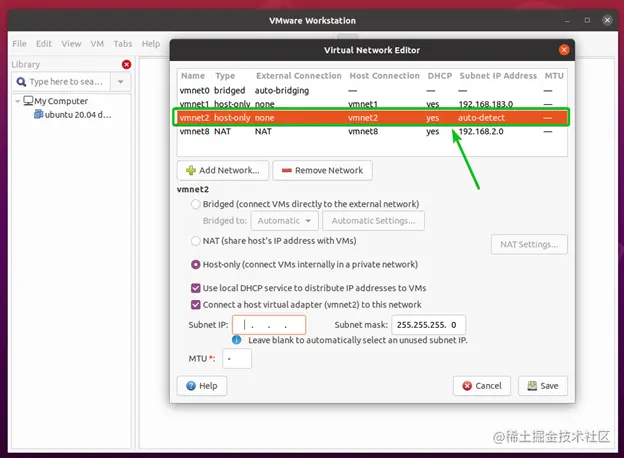This screenshot has height=458, width=624.
Task: Click the NAT Settings button
Action: pos(529,244)
